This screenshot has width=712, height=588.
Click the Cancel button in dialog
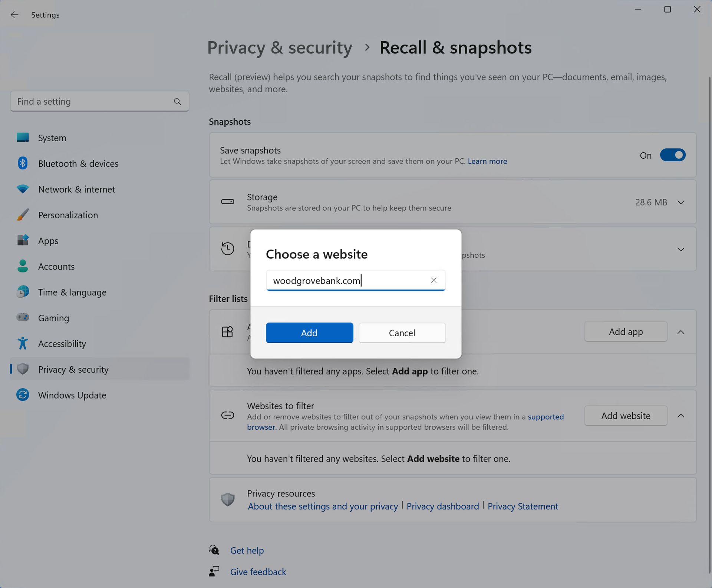tap(402, 333)
